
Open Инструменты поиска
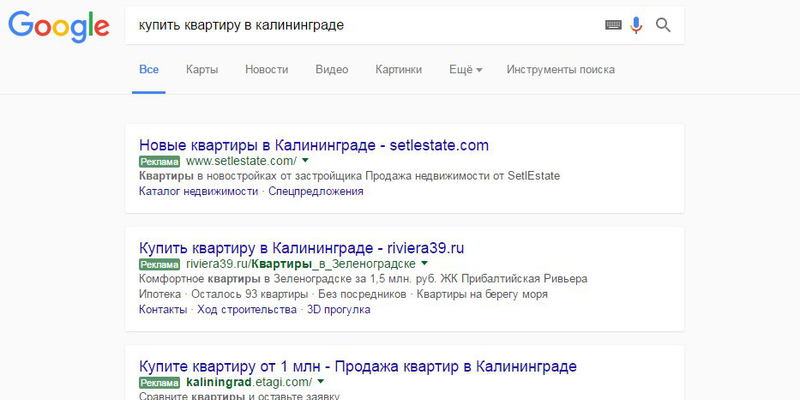click(x=560, y=70)
